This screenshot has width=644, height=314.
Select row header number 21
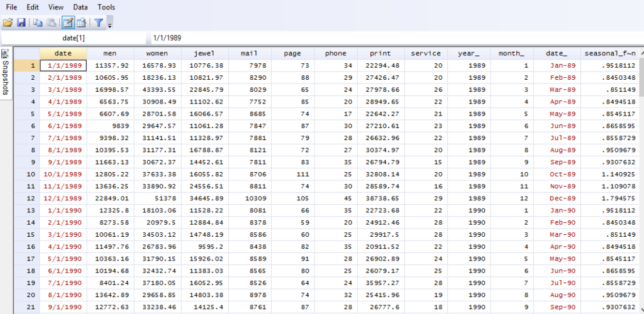coord(26,307)
